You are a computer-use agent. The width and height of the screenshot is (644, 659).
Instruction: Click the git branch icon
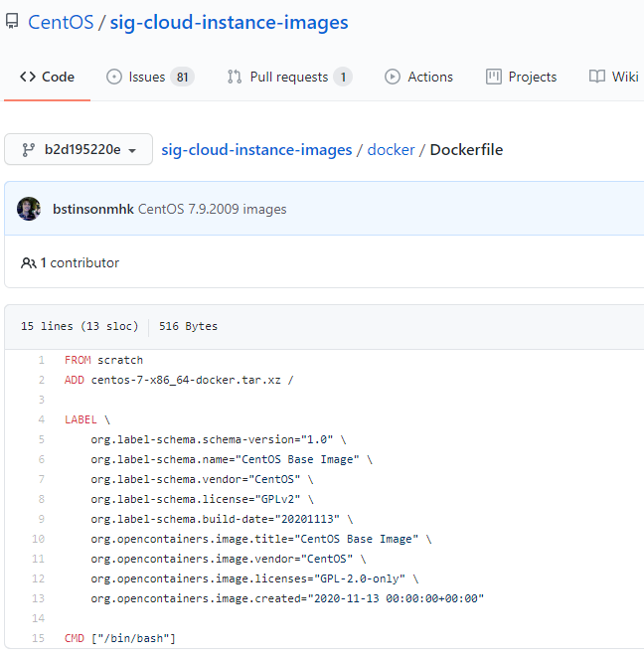(28, 150)
